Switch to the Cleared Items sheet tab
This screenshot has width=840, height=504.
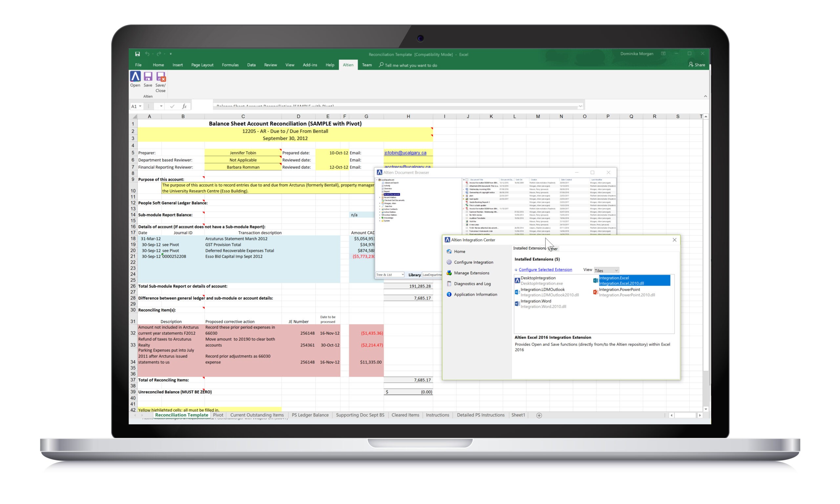[405, 415]
